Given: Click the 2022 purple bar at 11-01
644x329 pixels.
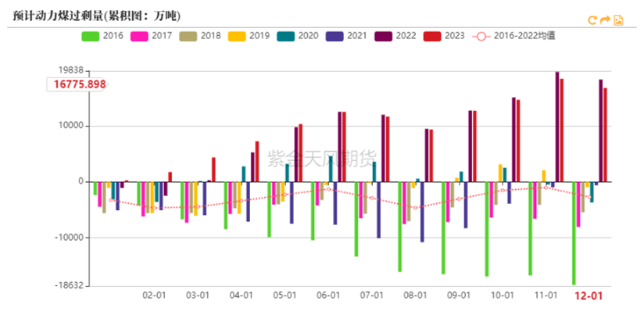Looking at the screenshot, I should (x=557, y=127).
